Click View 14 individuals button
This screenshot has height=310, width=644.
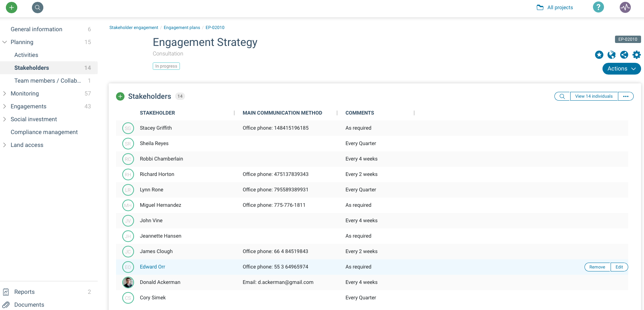[x=594, y=96]
